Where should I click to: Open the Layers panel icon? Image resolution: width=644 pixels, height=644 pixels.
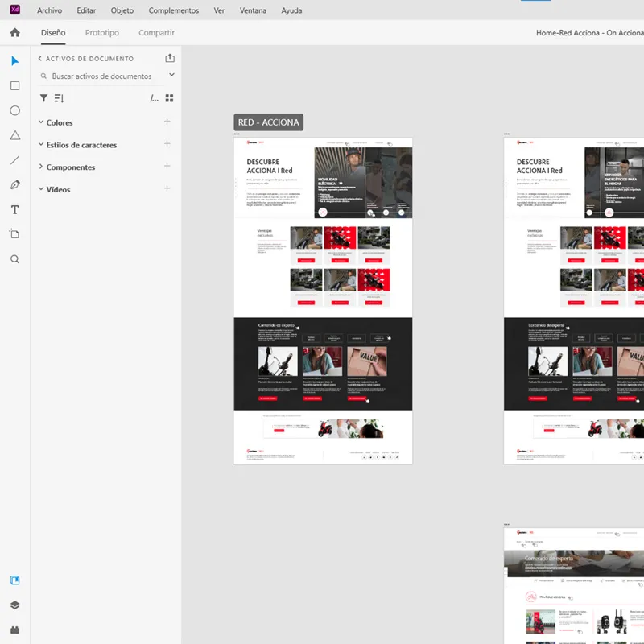(x=14, y=605)
